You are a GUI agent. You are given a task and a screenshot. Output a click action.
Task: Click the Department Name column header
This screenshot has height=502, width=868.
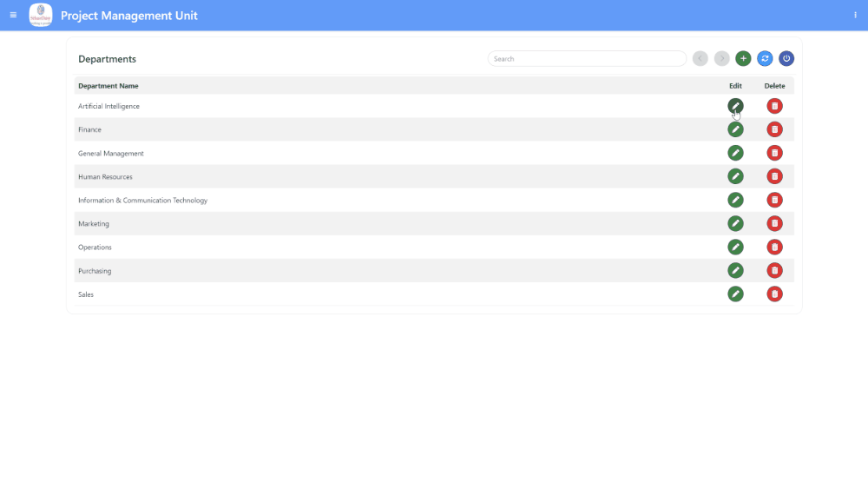pos(108,86)
